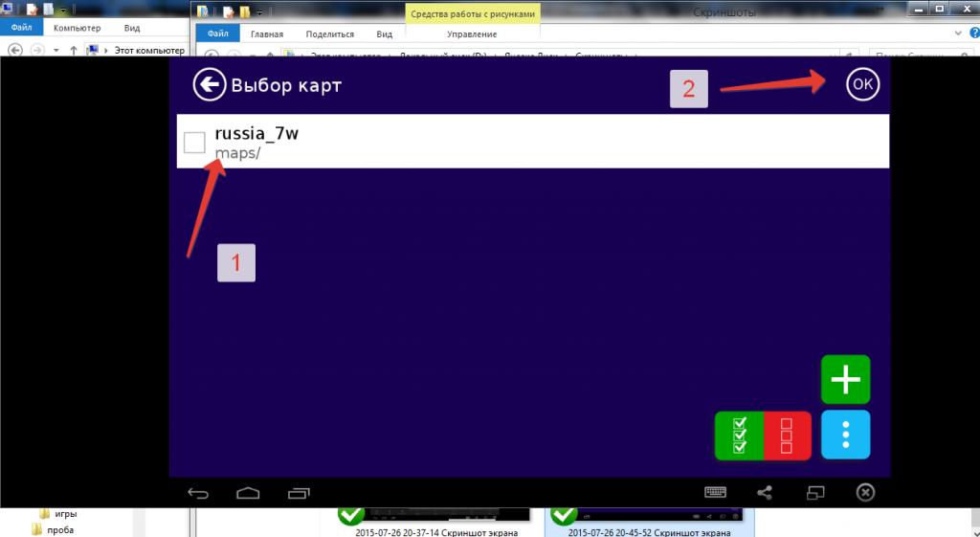Tap the Android home navigation icon
Image resolution: width=980 pixels, height=537 pixels.
(x=248, y=493)
